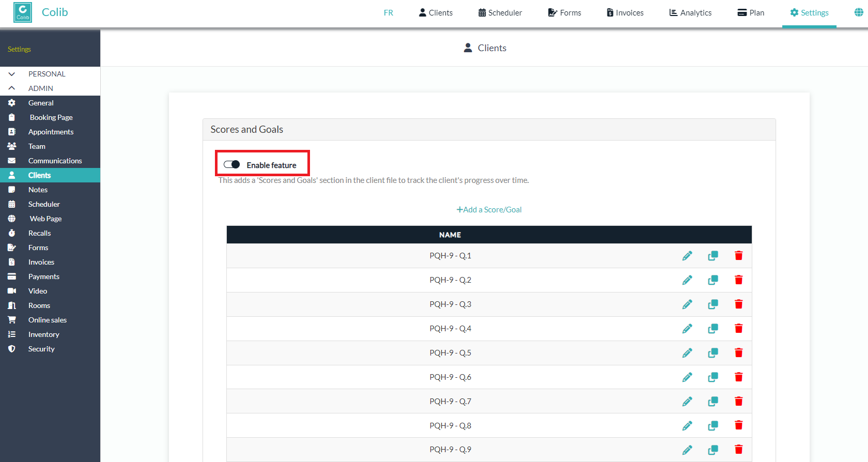This screenshot has width=868, height=462.
Task: Delete the PQH-9 - Q.4 score
Action: 739,329
